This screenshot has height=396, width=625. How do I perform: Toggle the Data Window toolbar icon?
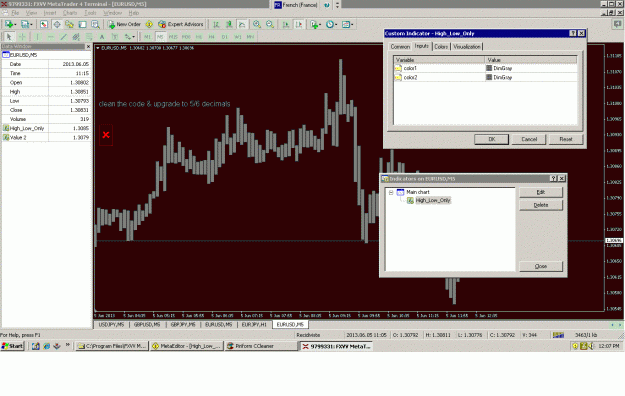[x=57, y=24]
